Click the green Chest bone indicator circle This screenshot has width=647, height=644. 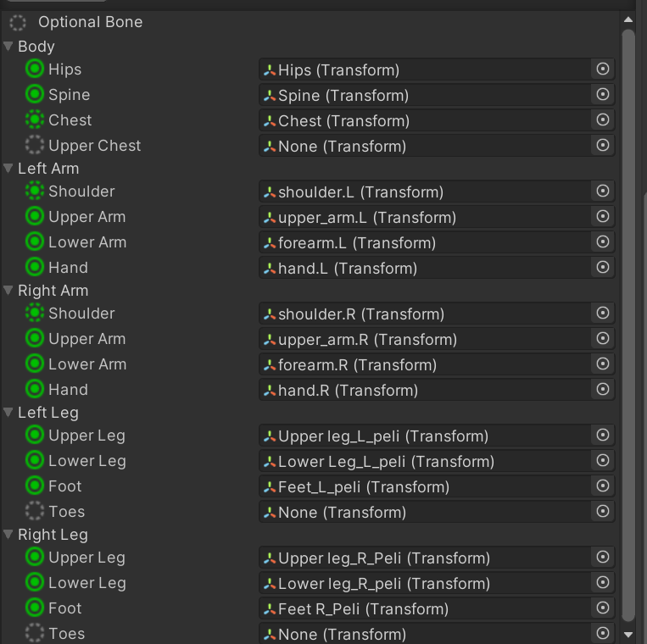pyautogui.click(x=35, y=119)
